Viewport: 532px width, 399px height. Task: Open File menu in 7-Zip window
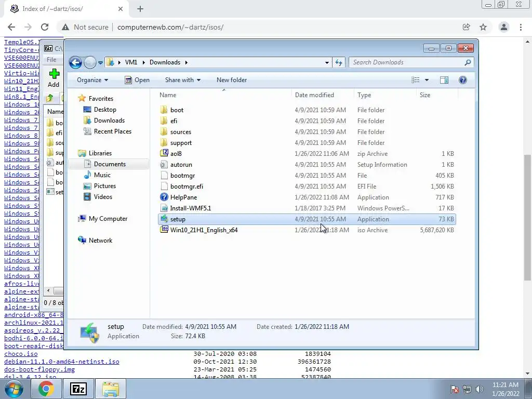(x=51, y=60)
